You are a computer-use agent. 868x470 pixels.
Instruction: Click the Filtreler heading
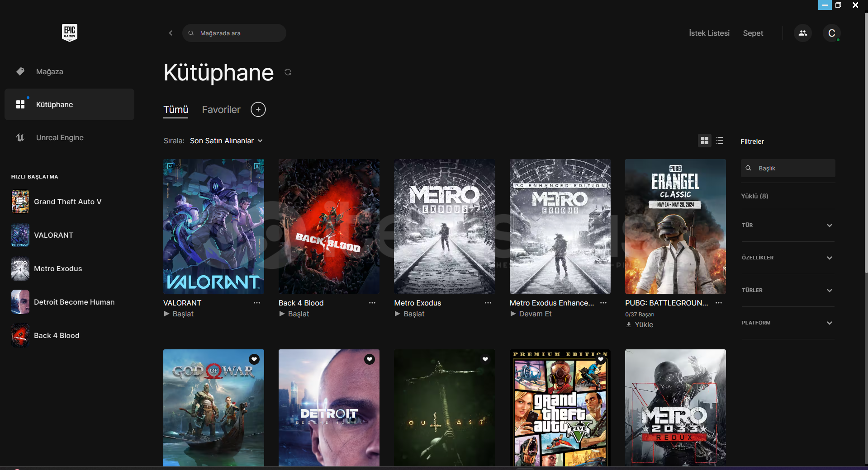click(x=752, y=141)
